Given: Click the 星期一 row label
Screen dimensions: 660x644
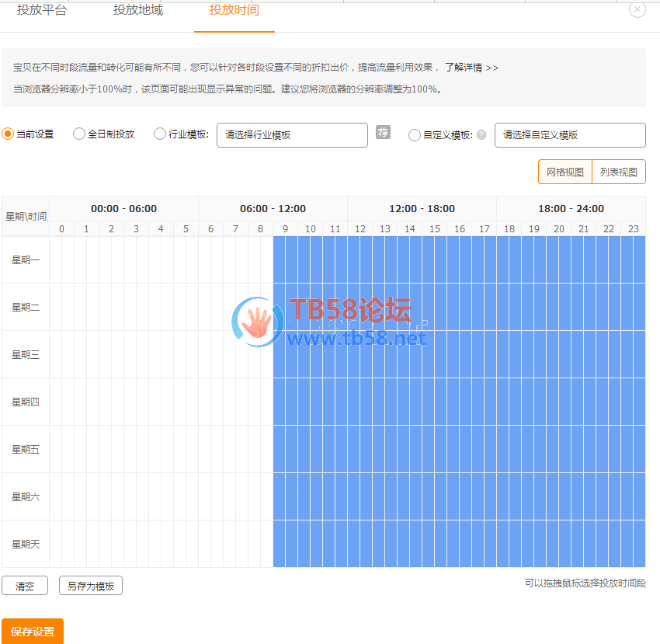Looking at the screenshot, I should click(26, 260).
